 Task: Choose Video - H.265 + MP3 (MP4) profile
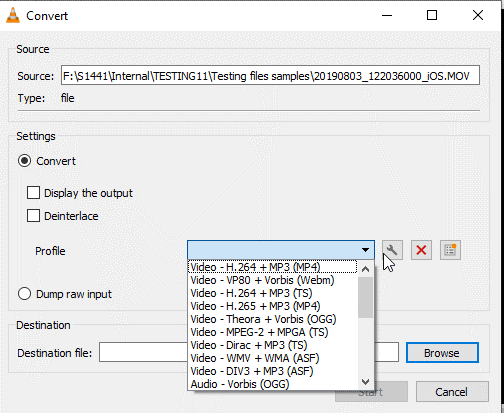pyautogui.click(x=255, y=306)
